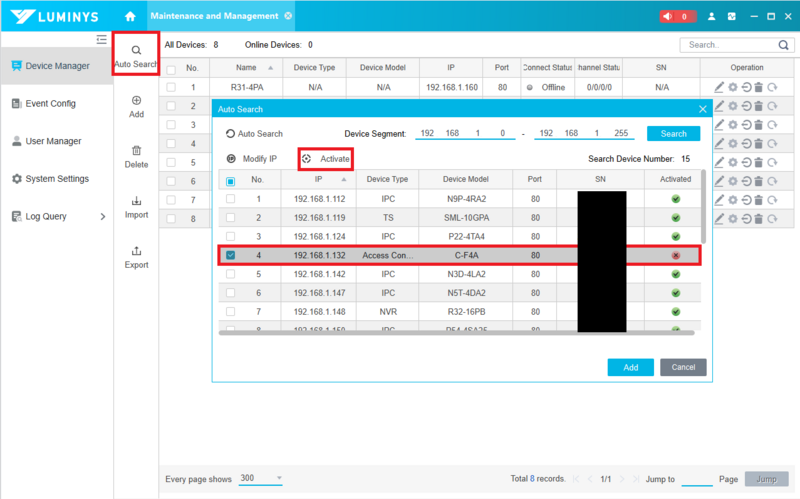The image size is (800, 499).
Task: Click the Operation column header
Action: pyautogui.click(x=746, y=67)
